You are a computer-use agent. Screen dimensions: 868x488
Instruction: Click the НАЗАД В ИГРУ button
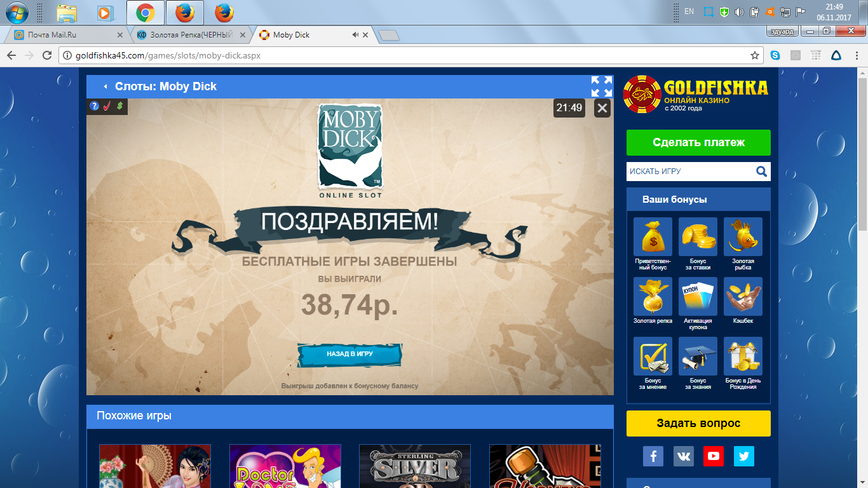point(349,354)
